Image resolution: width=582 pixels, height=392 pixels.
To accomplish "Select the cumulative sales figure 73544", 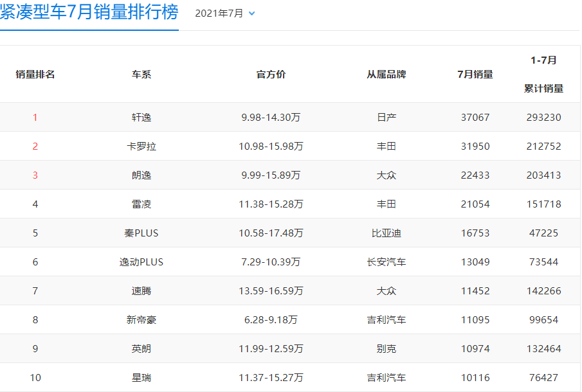I will (x=544, y=262).
